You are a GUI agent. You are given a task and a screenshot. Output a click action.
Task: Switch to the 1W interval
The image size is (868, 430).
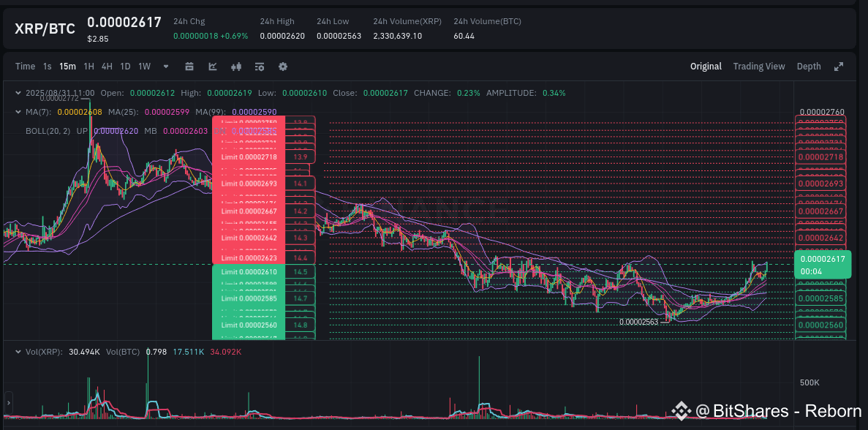145,67
